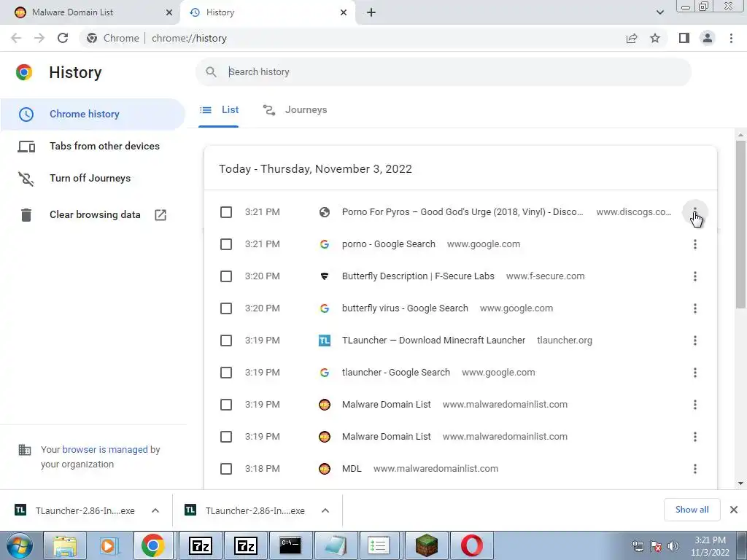
Task: Switch to the List view tab
Action: coord(219,110)
